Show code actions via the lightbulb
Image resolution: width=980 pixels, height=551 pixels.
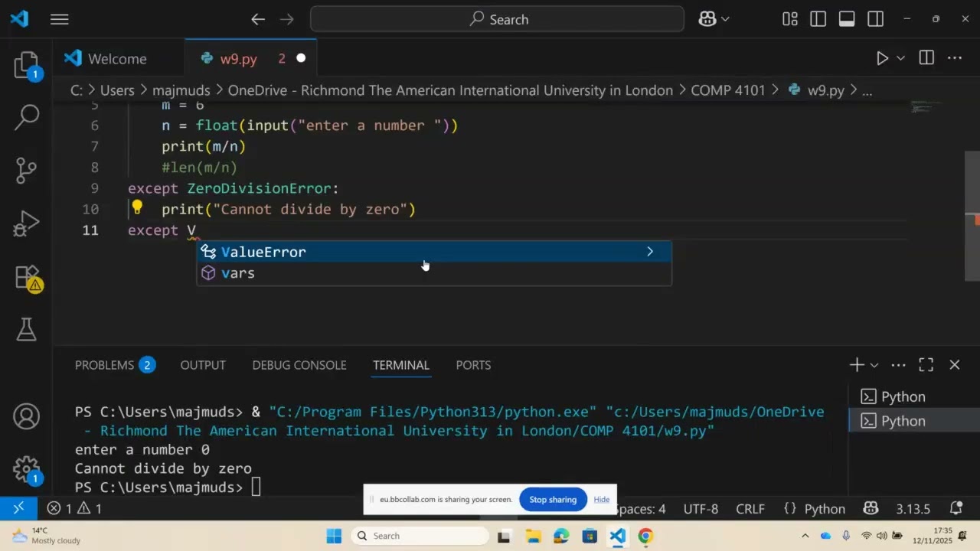(x=137, y=207)
